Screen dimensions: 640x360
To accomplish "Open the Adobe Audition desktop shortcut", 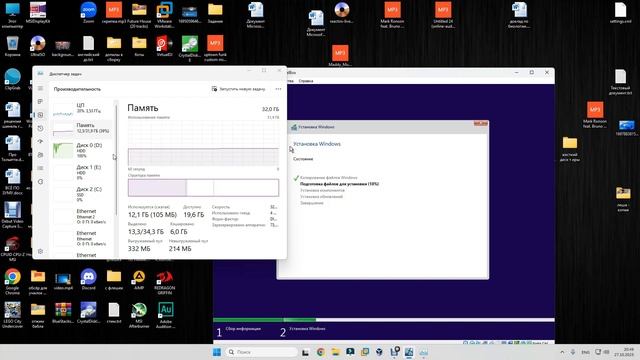I will point(165,315).
